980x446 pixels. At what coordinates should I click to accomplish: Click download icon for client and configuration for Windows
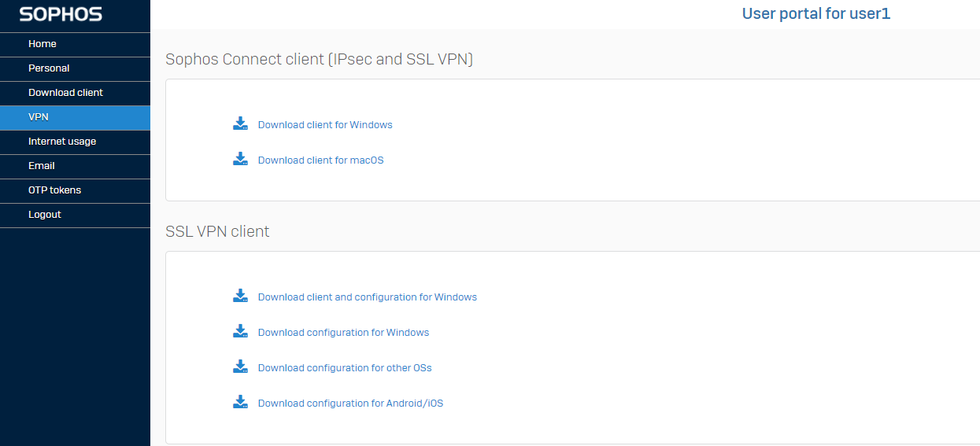click(240, 296)
